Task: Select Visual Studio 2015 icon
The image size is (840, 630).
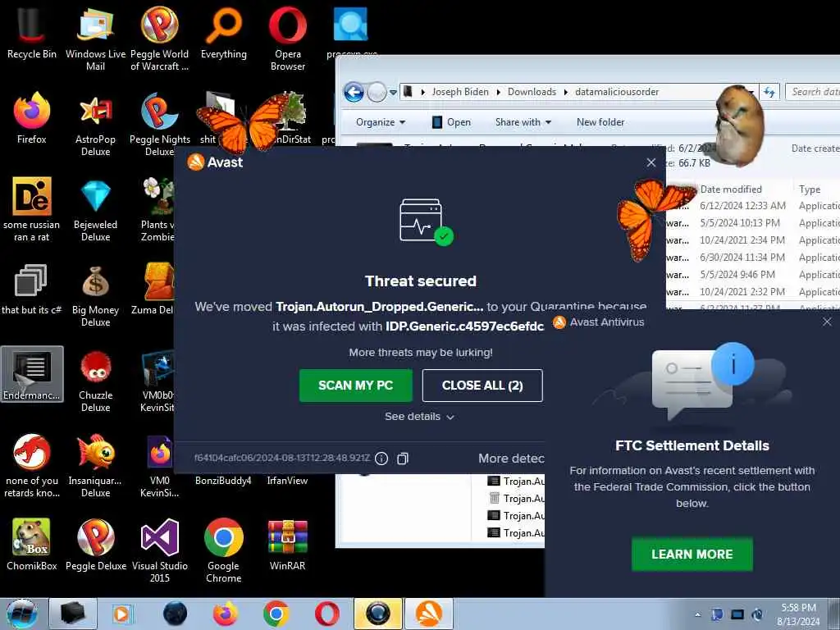Action: click(160, 550)
